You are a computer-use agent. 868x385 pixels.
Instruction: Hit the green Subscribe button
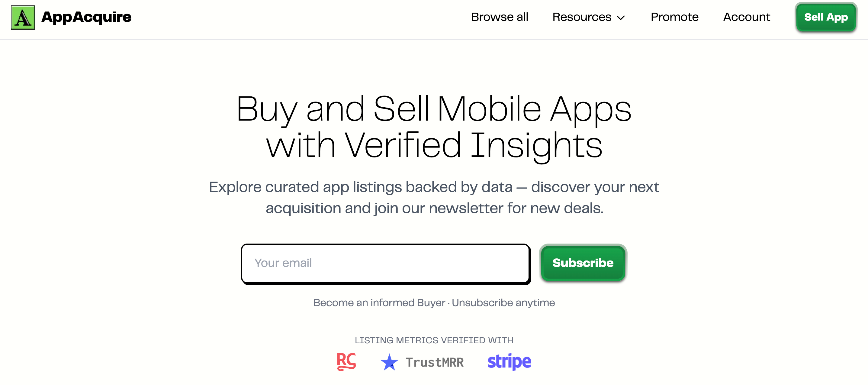[583, 263]
